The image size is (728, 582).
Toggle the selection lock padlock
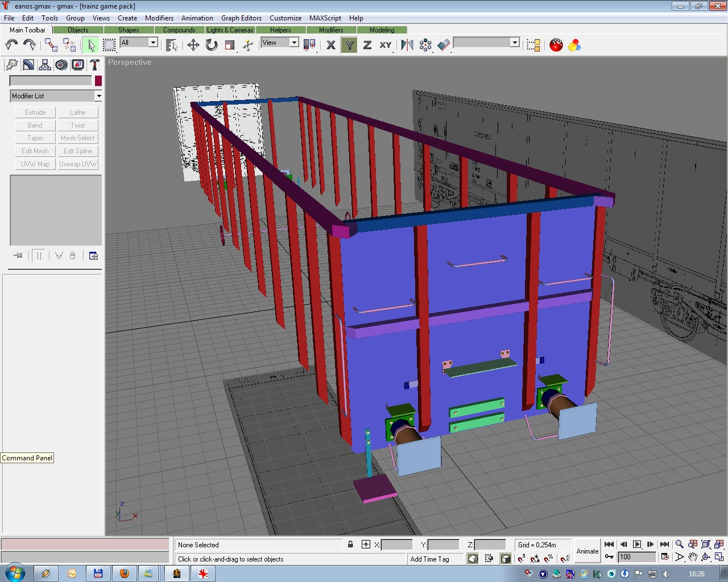(350, 544)
